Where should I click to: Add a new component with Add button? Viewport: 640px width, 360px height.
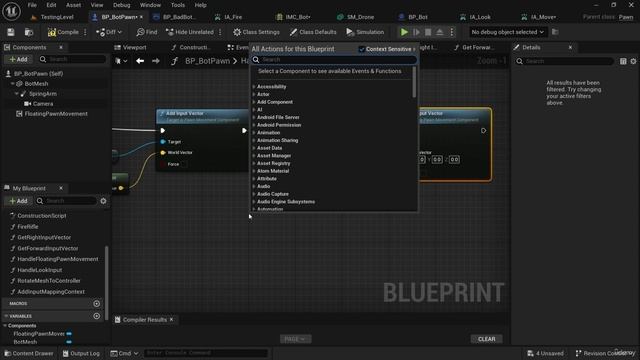(18, 59)
